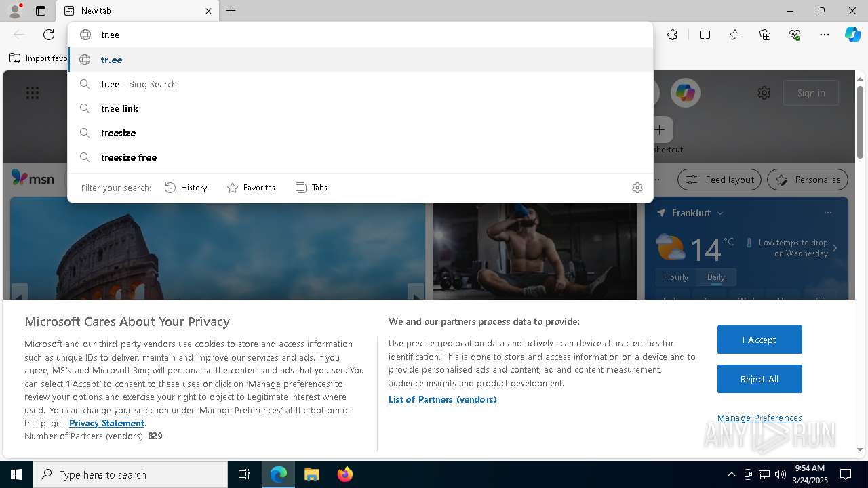Image resolution: width=868 pixels, height=488 pixels.
Task: Open the app launcher grid icon
Action: coord(33,93)
